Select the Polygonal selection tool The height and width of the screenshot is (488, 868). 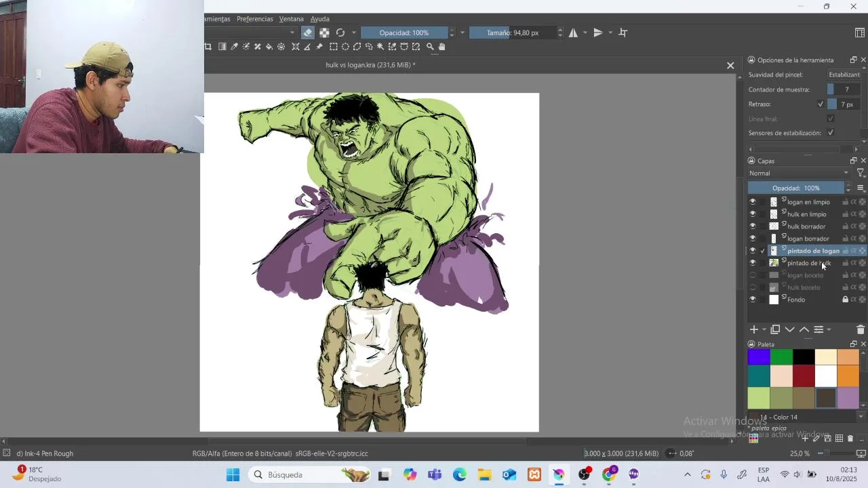(357, 47)
